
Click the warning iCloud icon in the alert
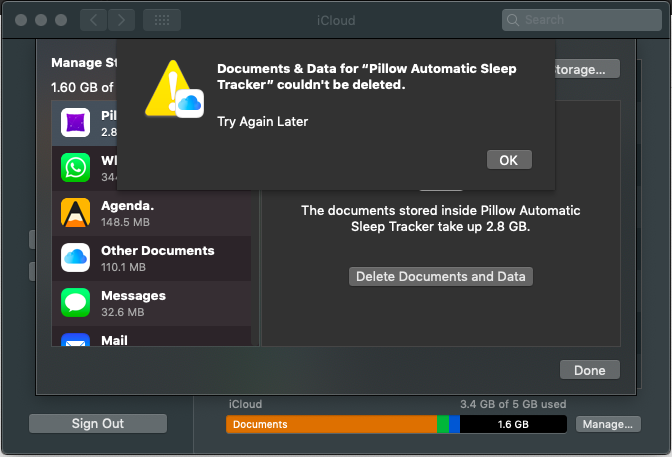(174, 89)
